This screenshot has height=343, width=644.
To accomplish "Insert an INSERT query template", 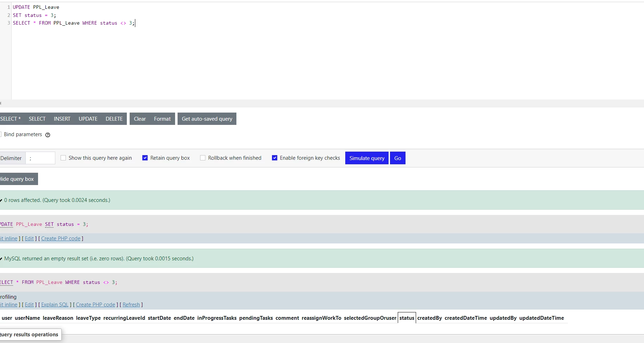I will pyautogui.click(x=62, y=119).
